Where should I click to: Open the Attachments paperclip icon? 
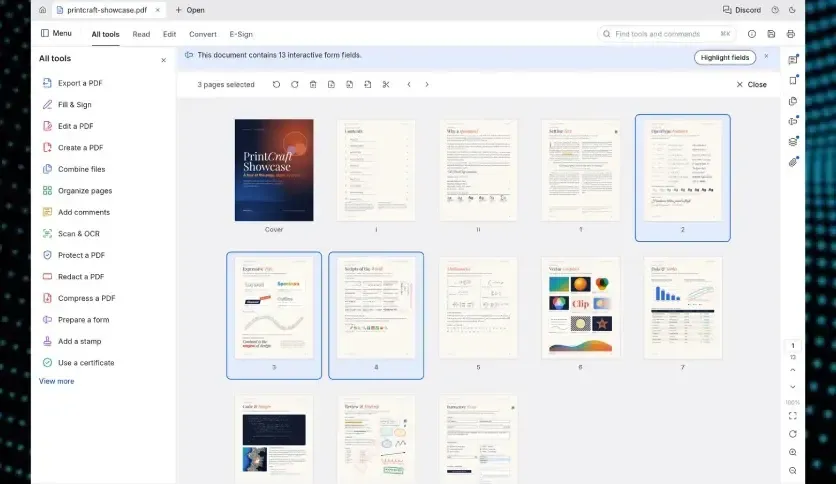coord(793,162)
